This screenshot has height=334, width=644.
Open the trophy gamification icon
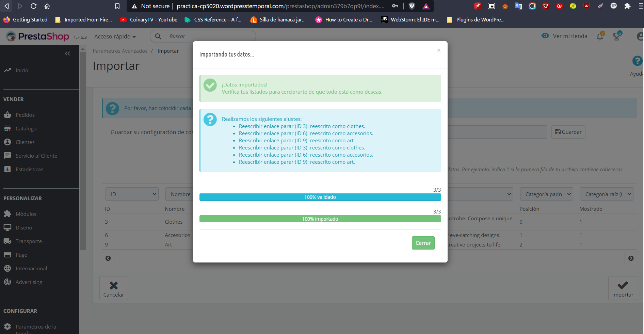616,36
